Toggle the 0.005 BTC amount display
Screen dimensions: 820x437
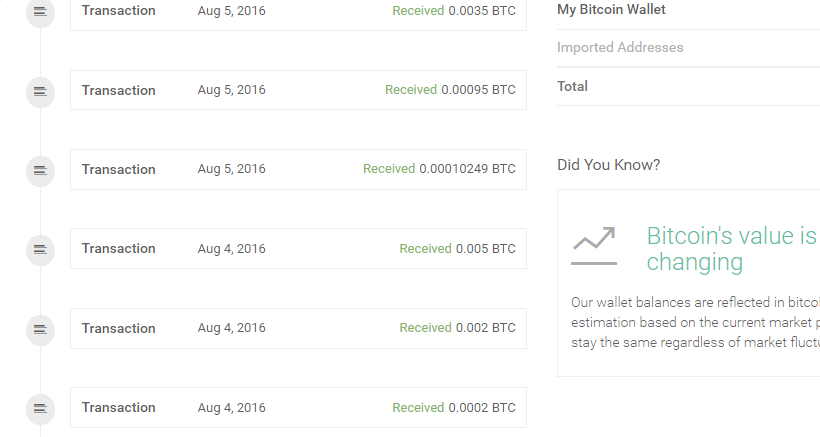[x=485, y=249]
